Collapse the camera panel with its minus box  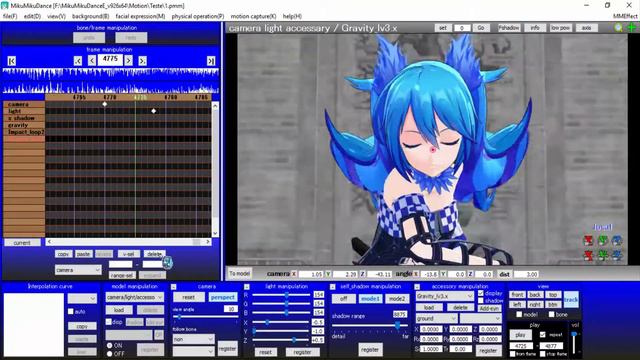tap(173, 287)
